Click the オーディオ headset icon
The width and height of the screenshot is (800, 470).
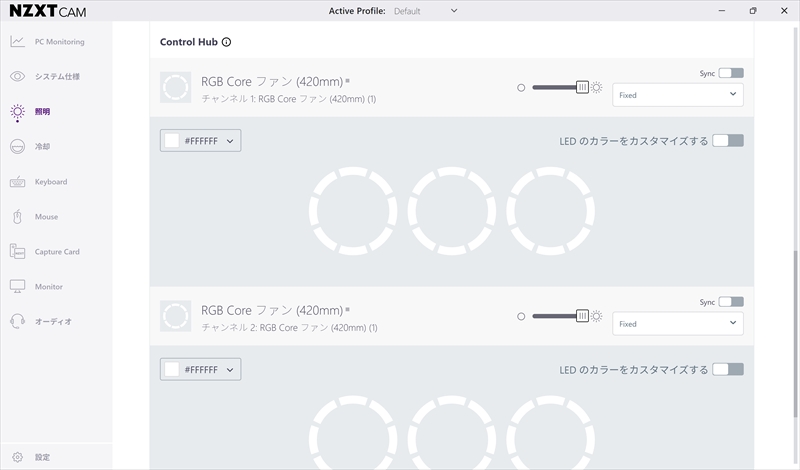[x=17, y=322]
